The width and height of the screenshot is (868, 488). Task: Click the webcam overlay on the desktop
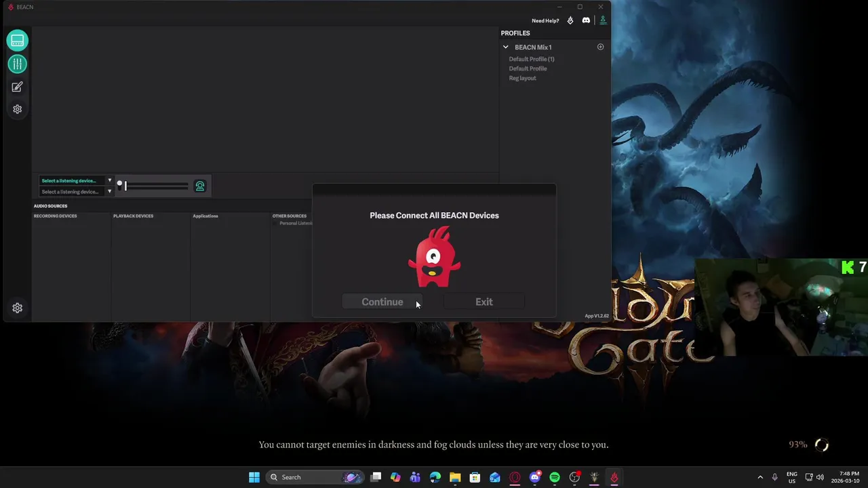click(781, 306)
